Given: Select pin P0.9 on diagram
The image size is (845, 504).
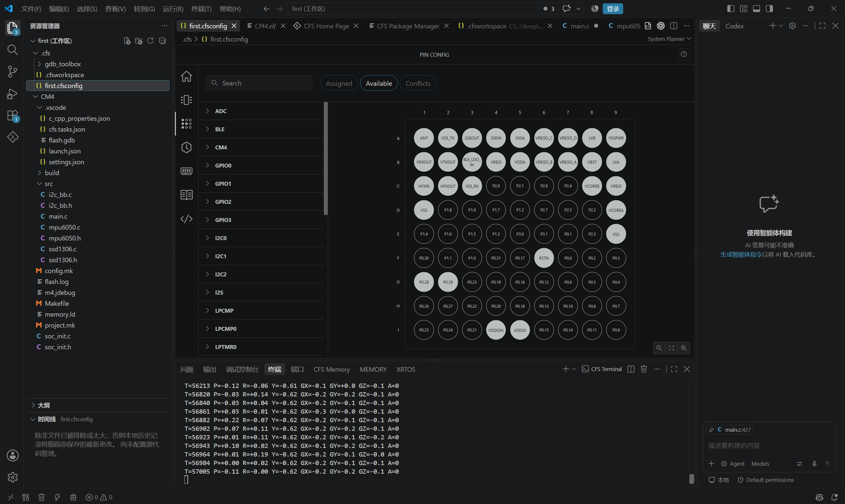Looking at the screenshot, I should coord(616,330).
